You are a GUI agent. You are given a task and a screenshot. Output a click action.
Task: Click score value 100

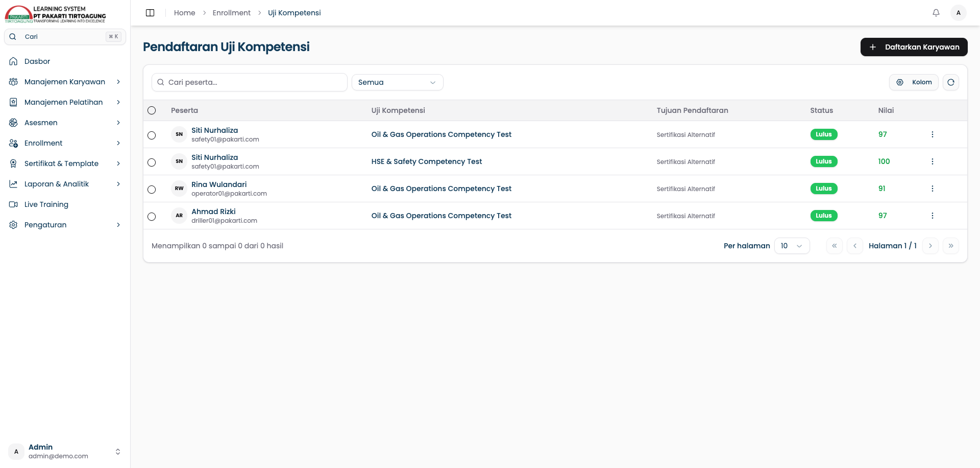[884, 161]
